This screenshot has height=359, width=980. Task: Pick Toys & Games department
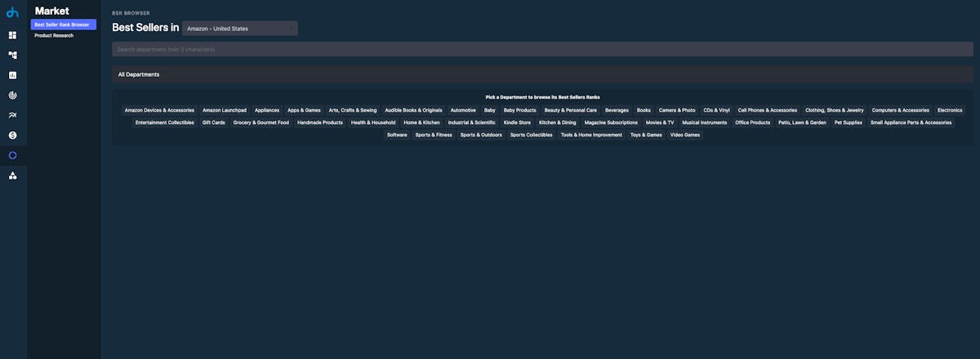coord(647,135)
